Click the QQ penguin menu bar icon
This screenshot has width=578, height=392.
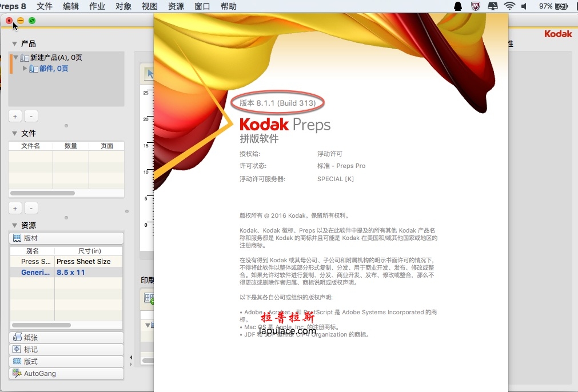click(458, 6)
